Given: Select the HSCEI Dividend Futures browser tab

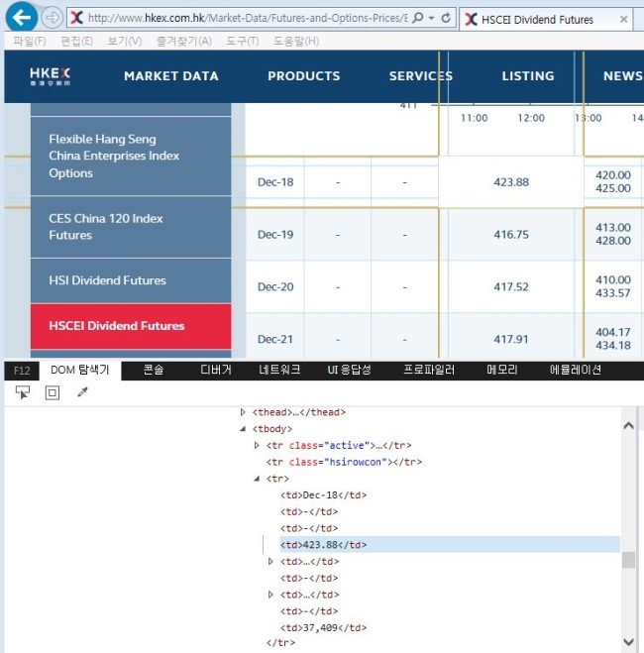Looking at the screenshot, I should point(545,19).
